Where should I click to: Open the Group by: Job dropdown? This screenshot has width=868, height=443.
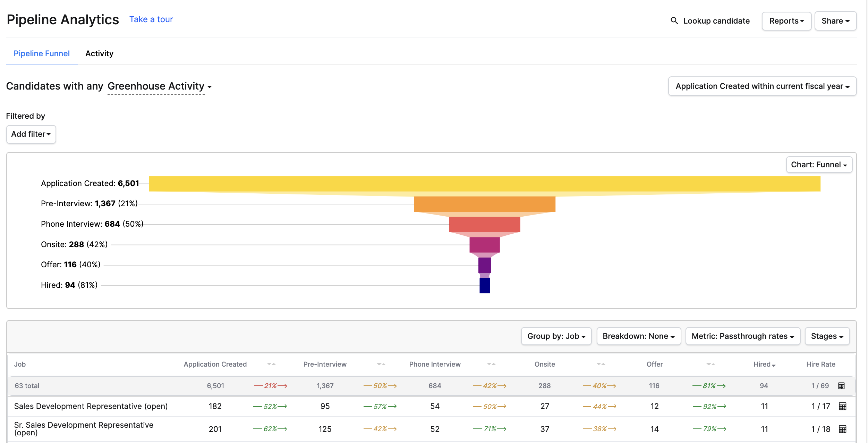pyautogui.click(x=556, y=336)
